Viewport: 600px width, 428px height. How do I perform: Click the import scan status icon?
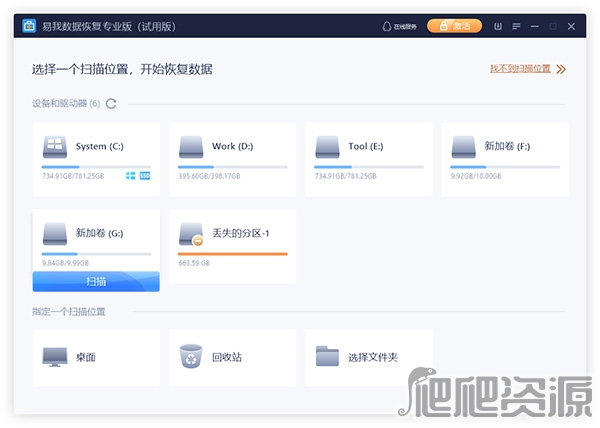[498, 26]
